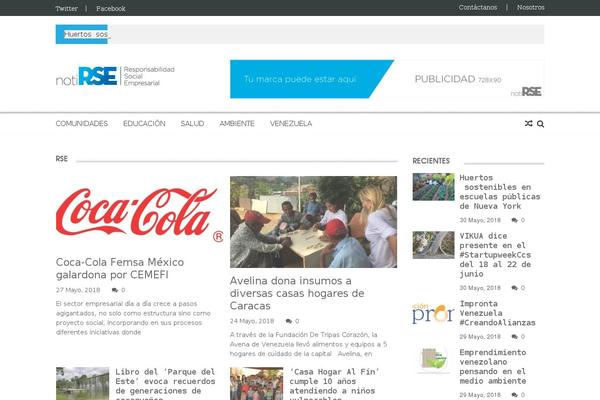Open the Impronta Venezuela logo thumbnail
The image size is (600, 400).
point(434,313)
